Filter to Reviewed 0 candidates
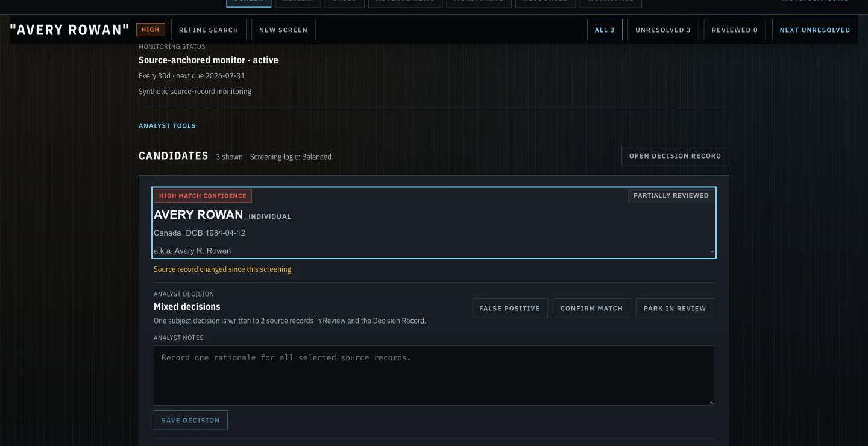 [735, 30]
